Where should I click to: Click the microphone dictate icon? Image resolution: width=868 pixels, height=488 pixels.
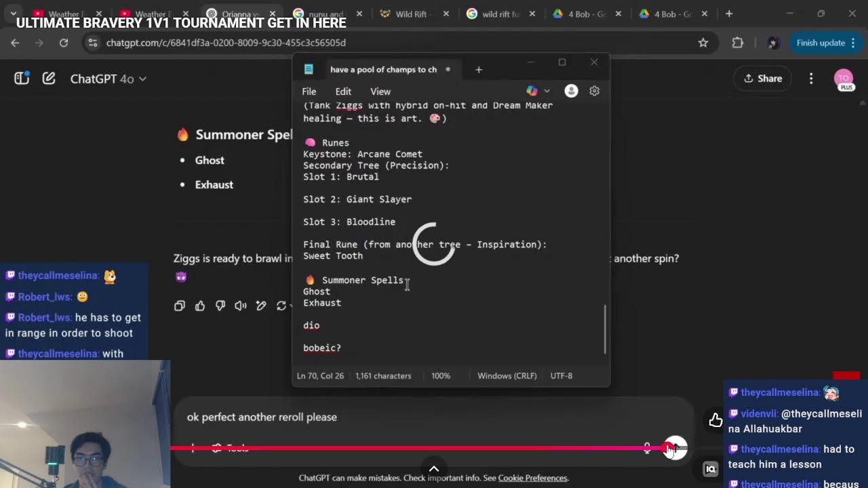[x=647, y=448]
